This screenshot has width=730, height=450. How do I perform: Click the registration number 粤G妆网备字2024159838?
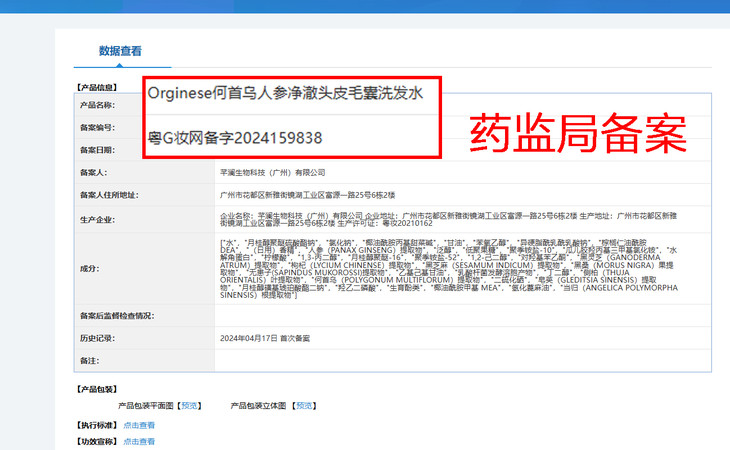(x=235, y=136)
